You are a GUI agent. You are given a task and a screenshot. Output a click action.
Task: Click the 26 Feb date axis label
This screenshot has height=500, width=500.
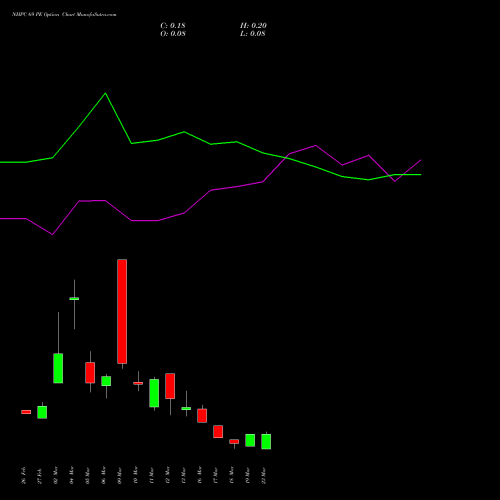pyautogui.click(x=24, y=475)
